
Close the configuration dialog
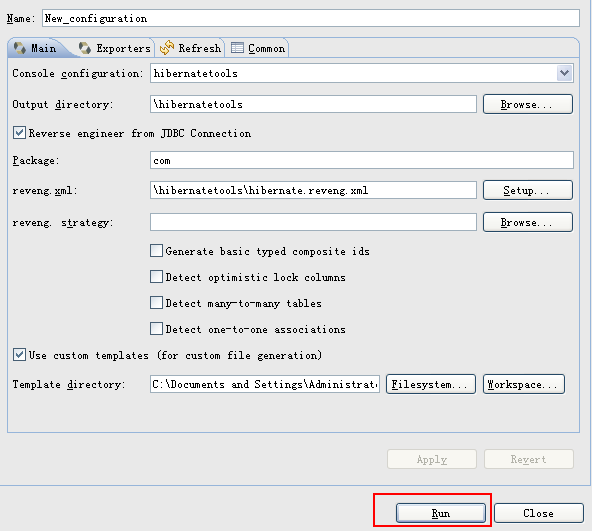click(539, 513)
